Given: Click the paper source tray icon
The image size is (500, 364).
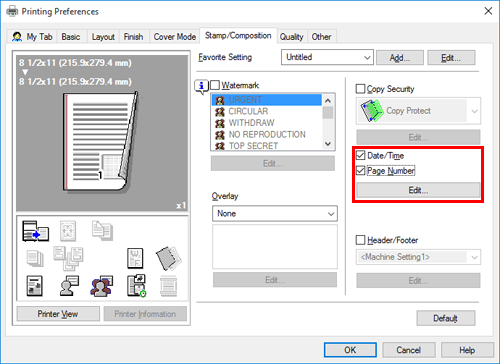Looking at the screenshot, I should [35, 231].
